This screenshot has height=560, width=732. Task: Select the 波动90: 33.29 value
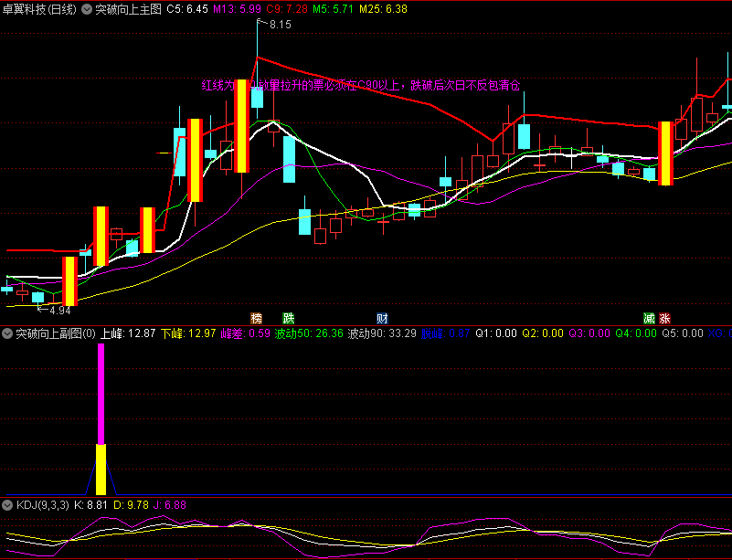tap(382, 333)
